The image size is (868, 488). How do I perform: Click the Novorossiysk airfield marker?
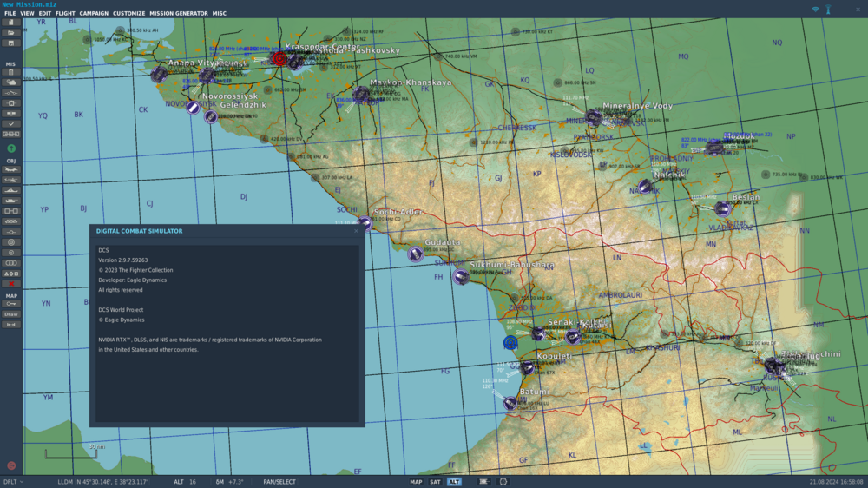point(193,108)
